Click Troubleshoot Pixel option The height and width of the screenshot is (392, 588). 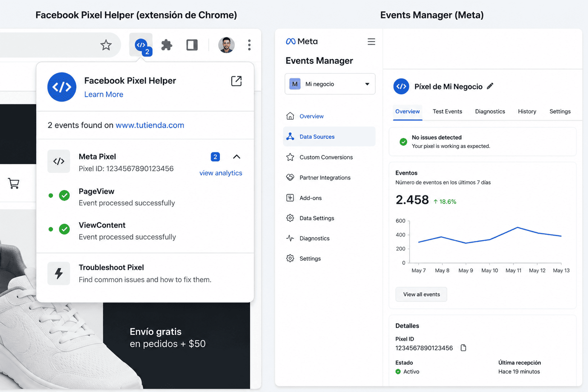click(145, 273)
